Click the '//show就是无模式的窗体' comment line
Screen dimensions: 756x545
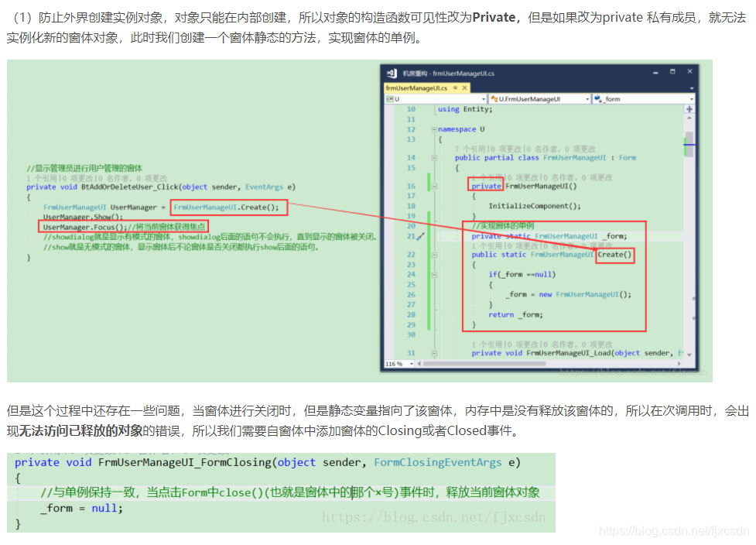181,248
